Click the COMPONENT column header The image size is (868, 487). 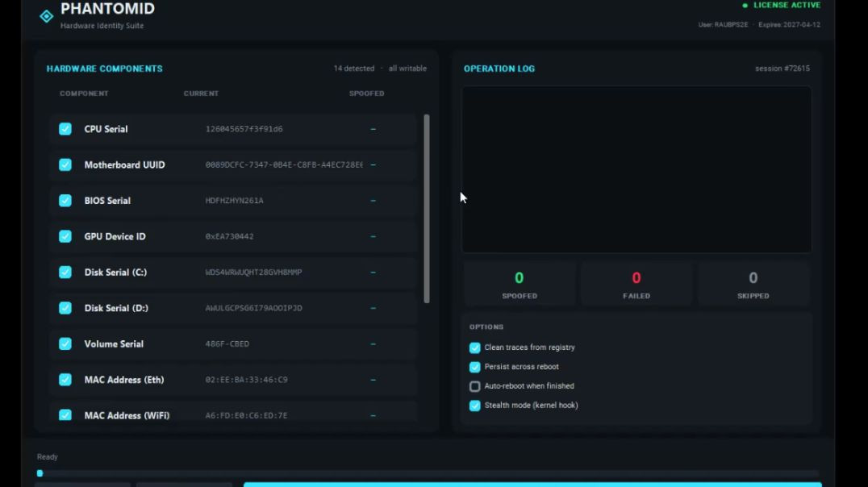coord(84,94)
